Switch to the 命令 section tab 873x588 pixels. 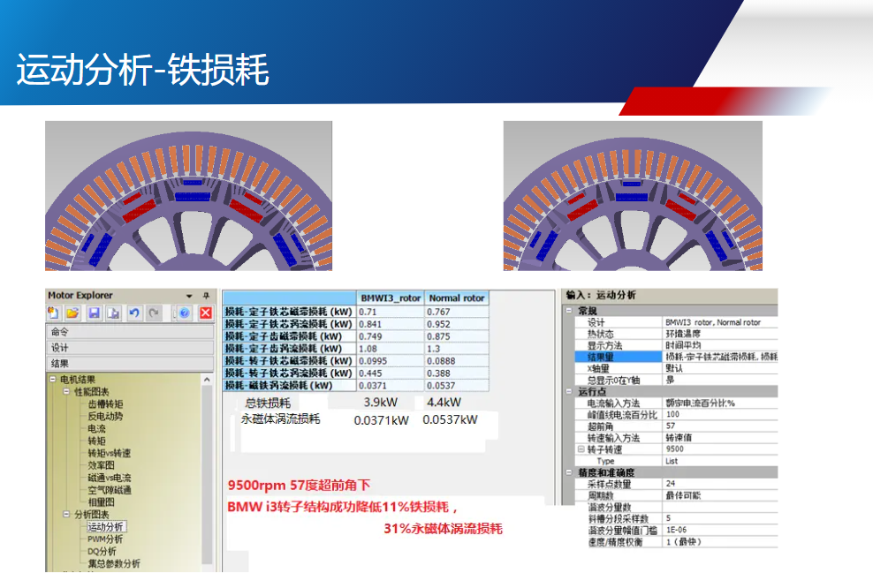point(129,333)
